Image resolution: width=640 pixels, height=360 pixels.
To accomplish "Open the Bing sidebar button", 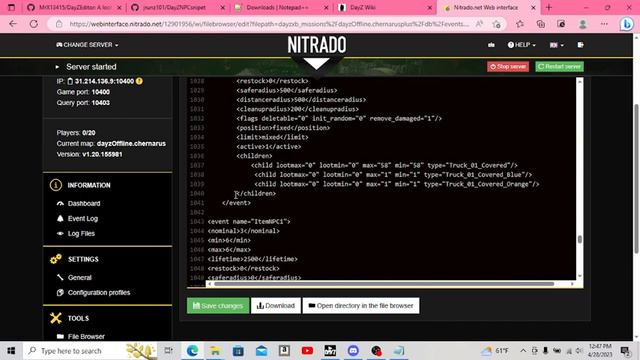I will tap(627, 24).
